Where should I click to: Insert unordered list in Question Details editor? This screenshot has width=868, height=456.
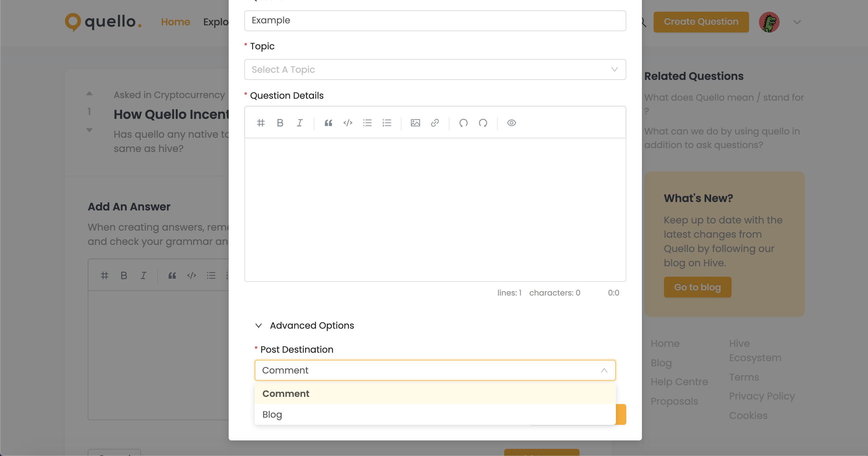click(367, 123)
